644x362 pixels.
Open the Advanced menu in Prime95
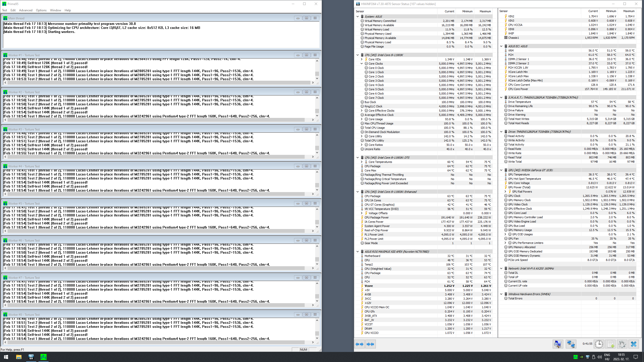coord(26,10)
